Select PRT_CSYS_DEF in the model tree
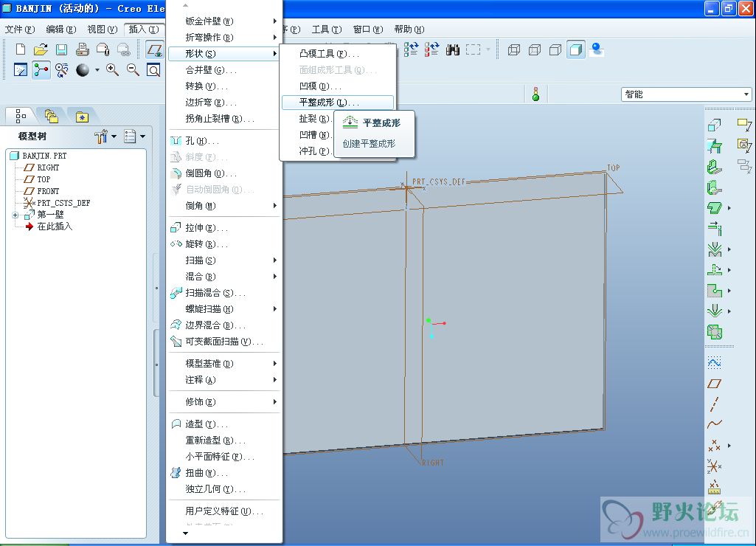 (63, 203)
